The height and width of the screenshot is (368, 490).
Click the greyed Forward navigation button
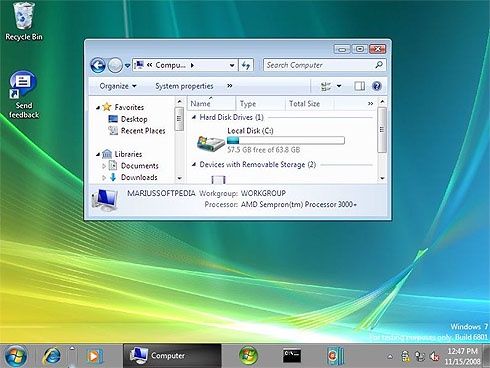tap(115, 65)
